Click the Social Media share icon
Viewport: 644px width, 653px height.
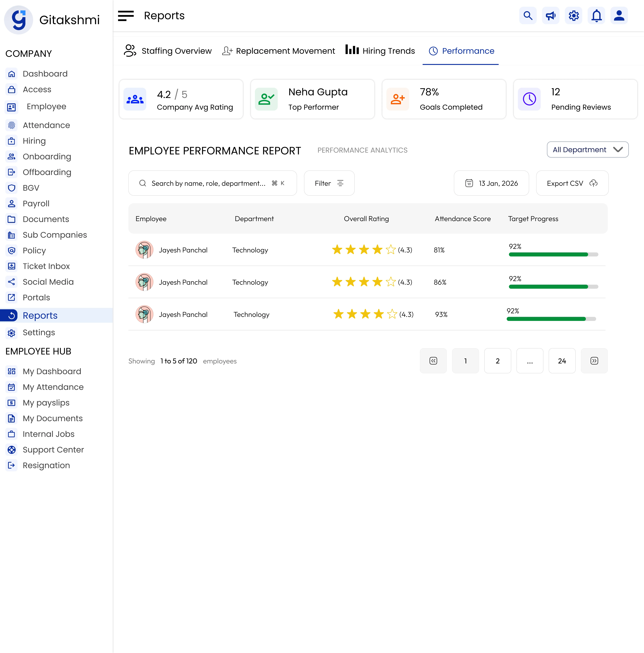pos(12,282)
